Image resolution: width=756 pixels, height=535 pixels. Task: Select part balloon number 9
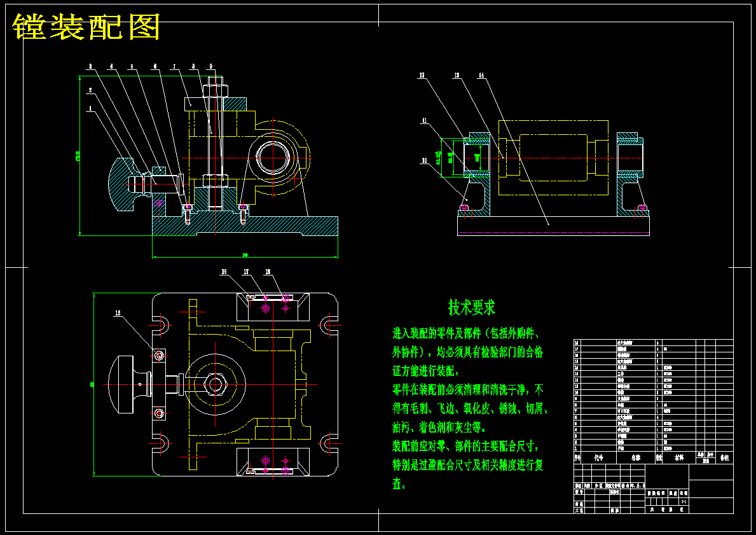210,67
